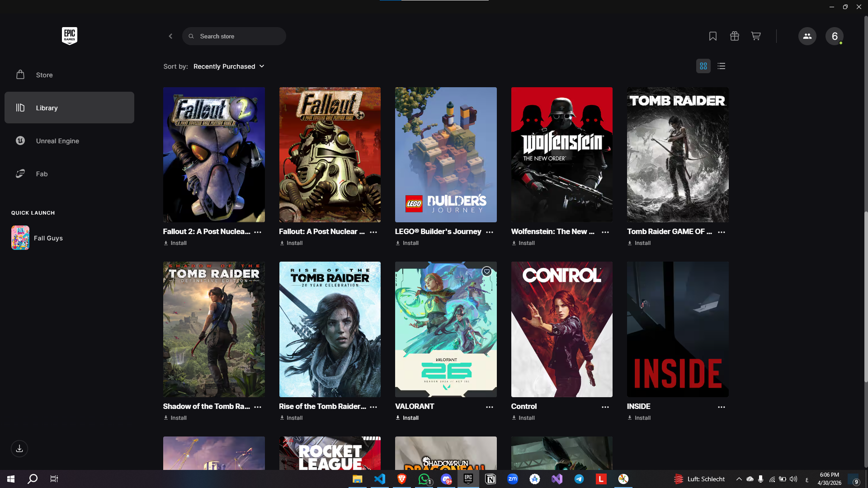
Task: Open Fallout 2 cover art
Action: [x=214, y=155]
